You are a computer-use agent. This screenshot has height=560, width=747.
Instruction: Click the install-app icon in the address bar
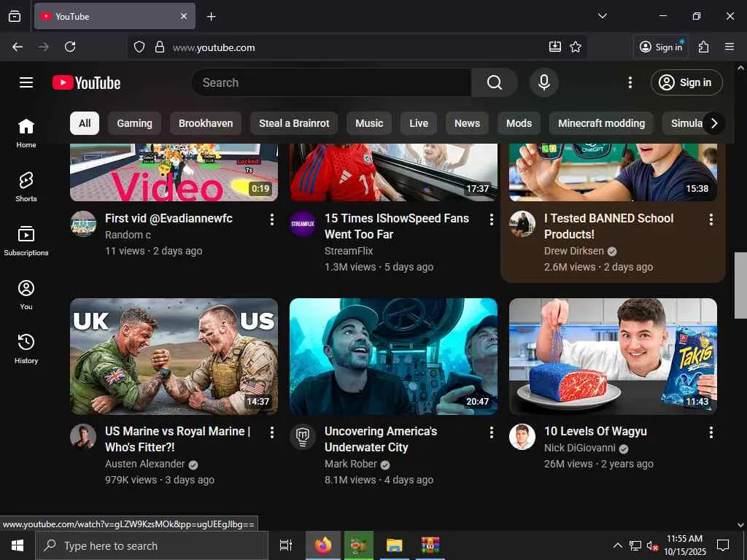[x=554, y=47]
